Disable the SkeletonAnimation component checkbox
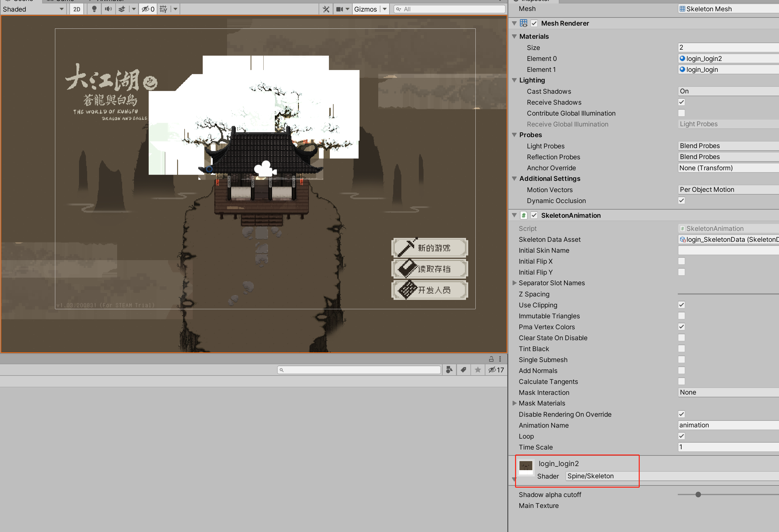This screenshot has width=779, height=532. tap(534, 215)
